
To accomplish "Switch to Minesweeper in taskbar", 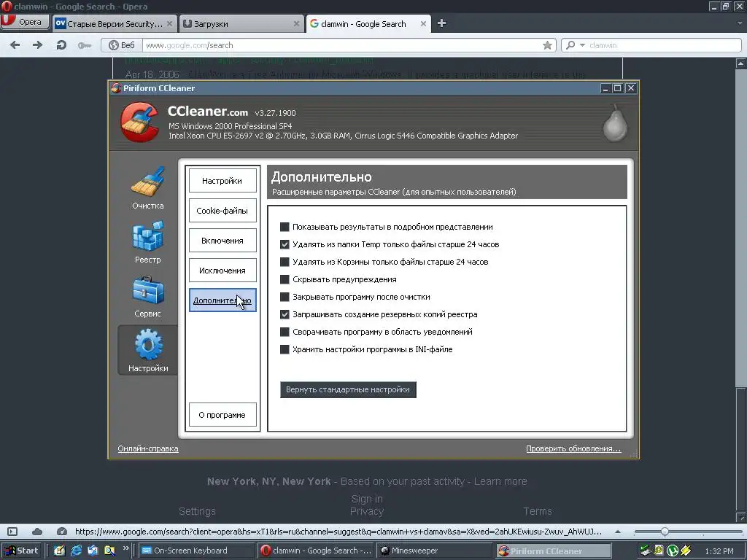I will pos(435,551).
